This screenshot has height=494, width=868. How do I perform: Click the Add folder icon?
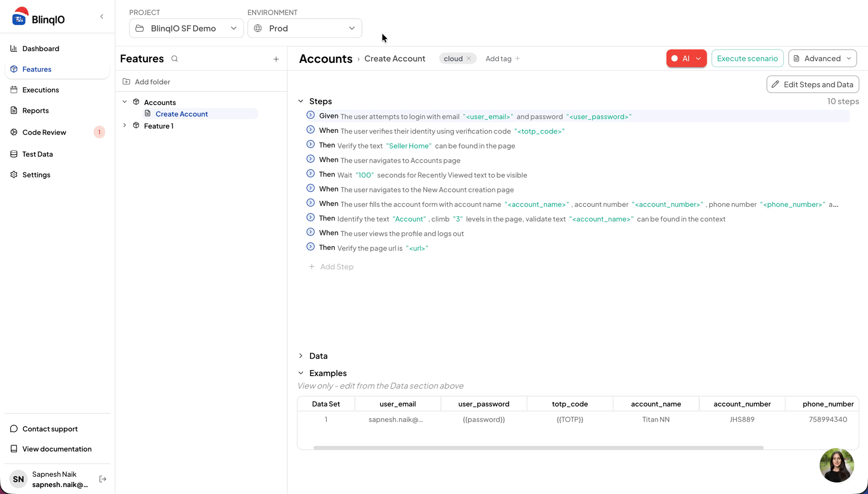(x=126, y=82)
